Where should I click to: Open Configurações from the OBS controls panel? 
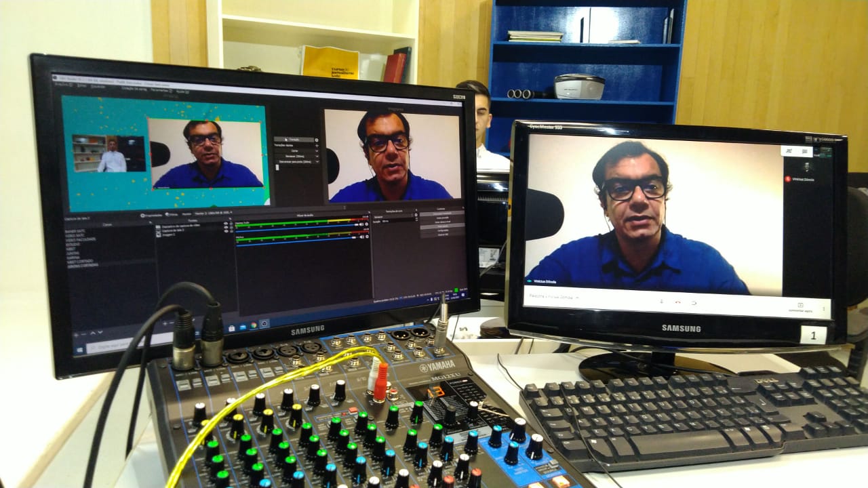(x=442, y=230)
